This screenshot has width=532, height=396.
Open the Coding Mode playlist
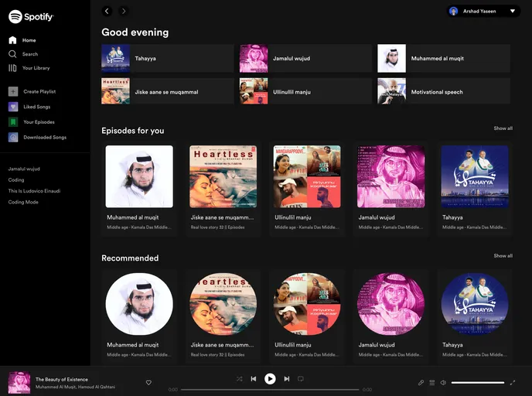pos(23,202)
